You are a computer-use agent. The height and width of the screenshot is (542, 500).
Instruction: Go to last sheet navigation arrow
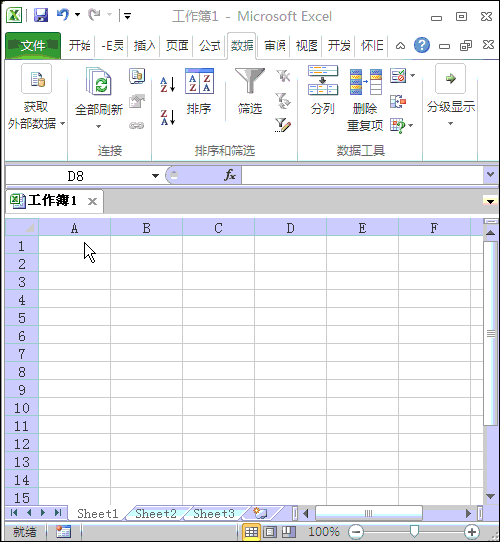(x=58, y=513)
